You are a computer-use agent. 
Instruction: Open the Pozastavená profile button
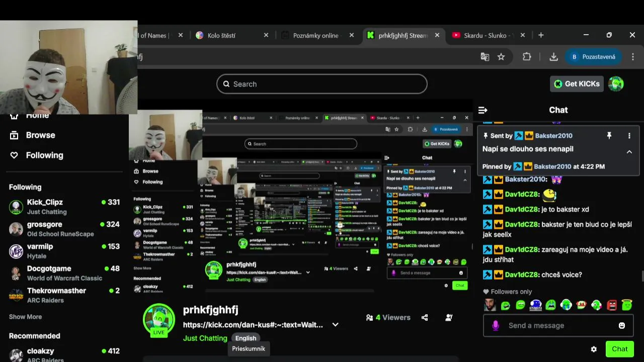click(593, 57)
